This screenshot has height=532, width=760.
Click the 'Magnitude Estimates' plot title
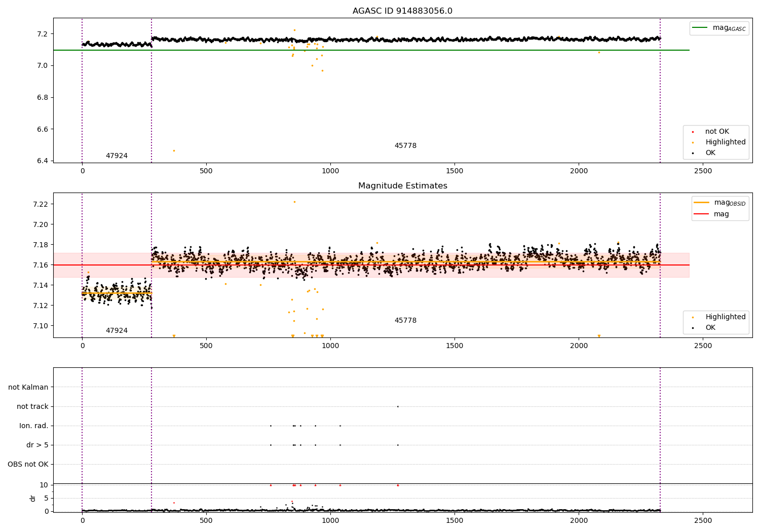(x=402, y=186)
